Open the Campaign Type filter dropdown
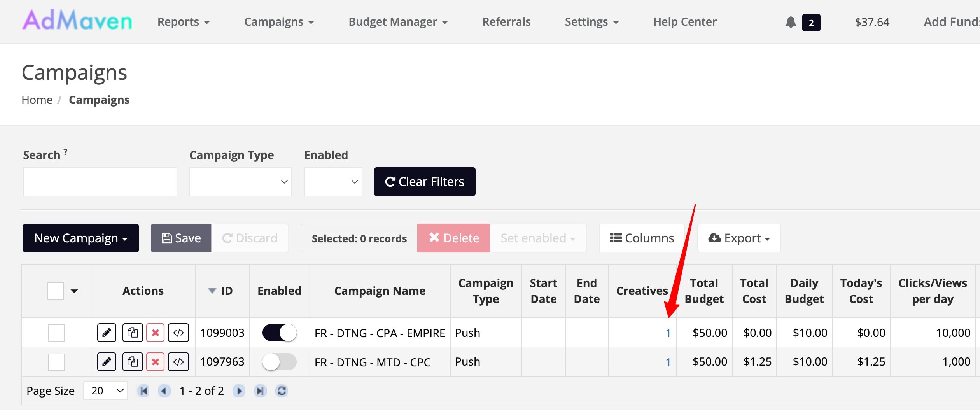980x410 pixels. [240, 182]
